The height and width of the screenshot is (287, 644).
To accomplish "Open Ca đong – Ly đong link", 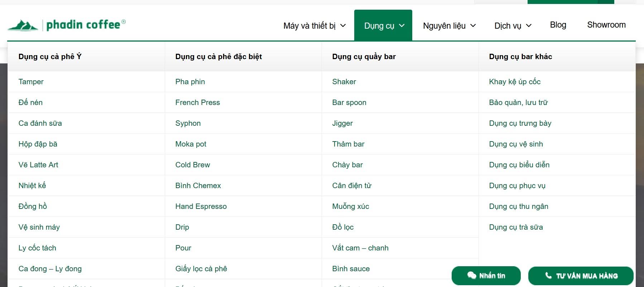I will click(50, 269).
